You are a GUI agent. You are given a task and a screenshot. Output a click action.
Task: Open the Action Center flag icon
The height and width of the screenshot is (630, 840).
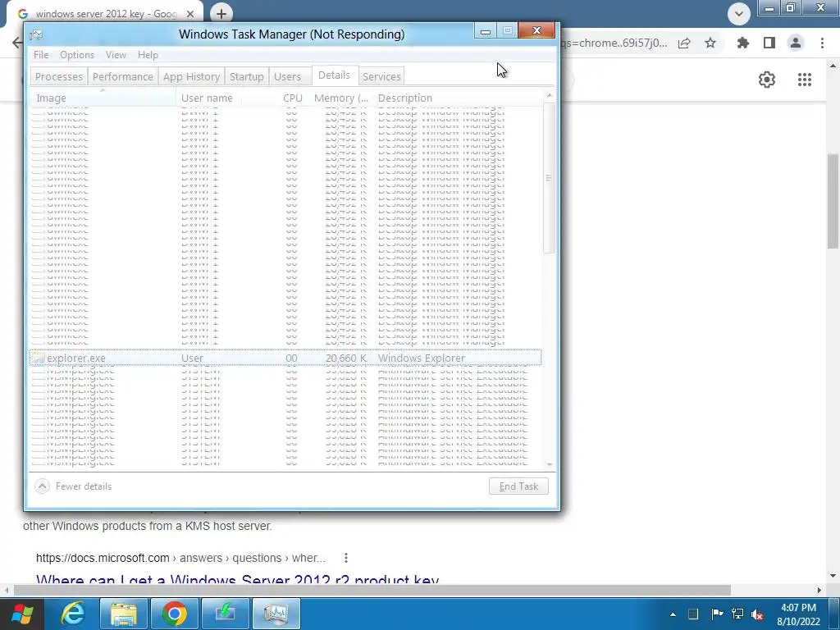click(x=716, y=614)
